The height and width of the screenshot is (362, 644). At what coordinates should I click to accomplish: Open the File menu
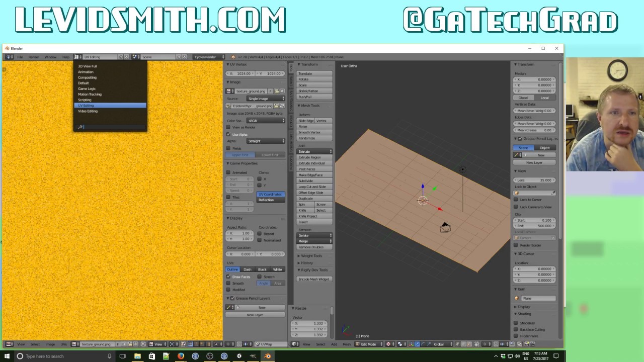20,57
